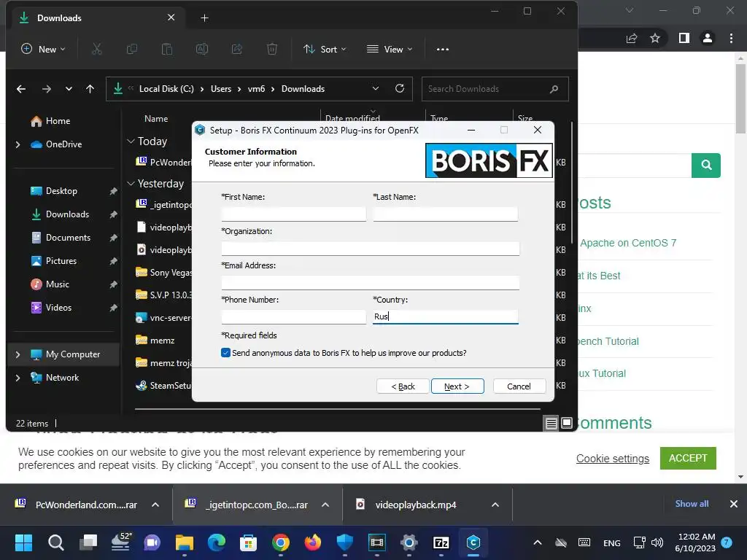Image resolution: width=747 pixels, height=560 pixels.
Task: Uncheck Send anonymous data to Boris FX
Action: coord(226,353)
